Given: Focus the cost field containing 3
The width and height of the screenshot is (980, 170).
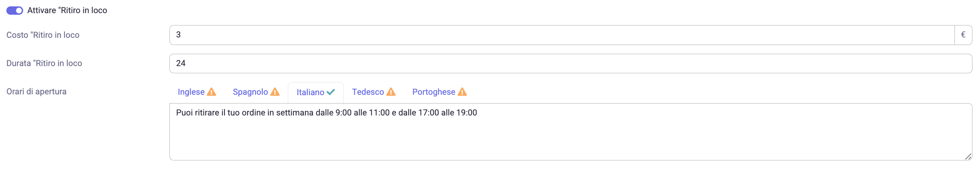Looking at the screenshot, I should pos(562,35).
